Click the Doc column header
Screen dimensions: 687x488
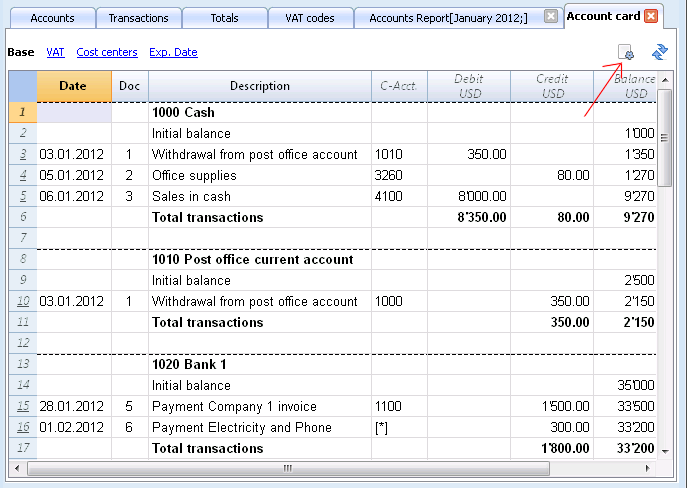130,86
